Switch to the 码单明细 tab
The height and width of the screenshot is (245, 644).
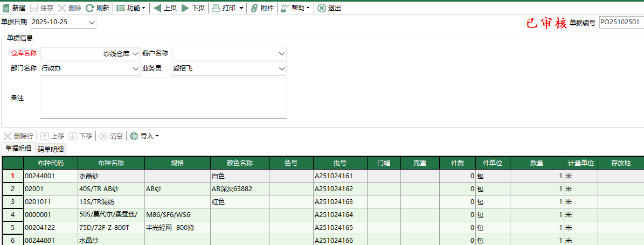pos(51,149)
